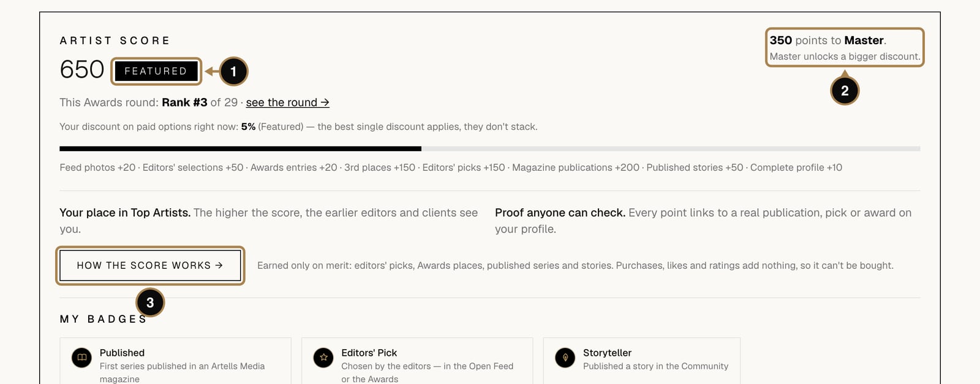The height and width of the screenshot is (384, 980).
Task: Click 'Magazine publications +200' text
Action: coord(576,167)
